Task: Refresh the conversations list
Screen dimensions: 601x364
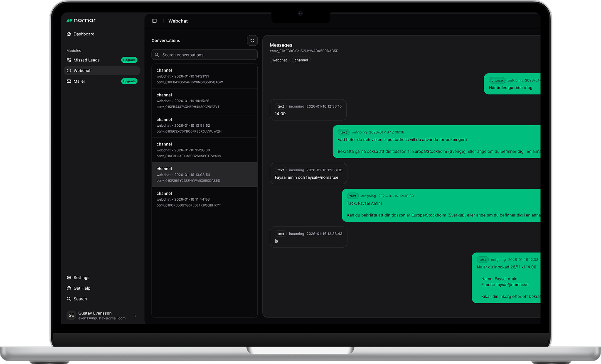Action: (x=252, y=40)
